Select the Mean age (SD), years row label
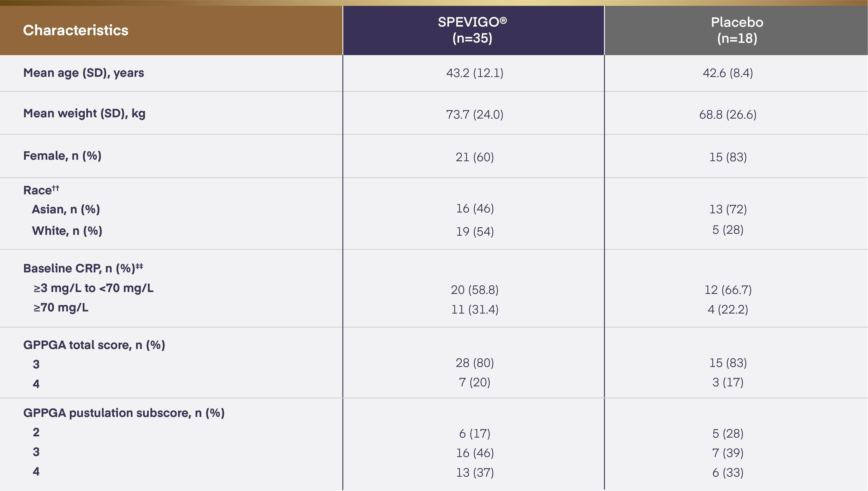 84,73
